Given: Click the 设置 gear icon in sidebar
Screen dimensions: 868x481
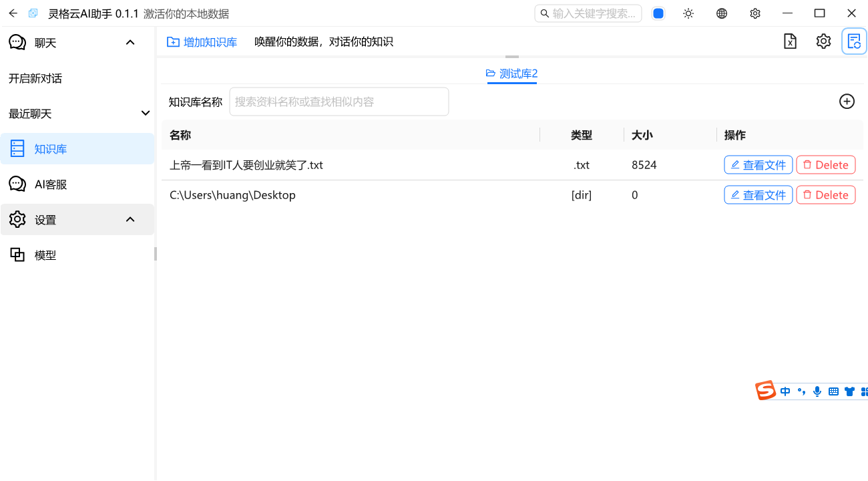Looking at the screenshot, I should (x=17, y=219).
